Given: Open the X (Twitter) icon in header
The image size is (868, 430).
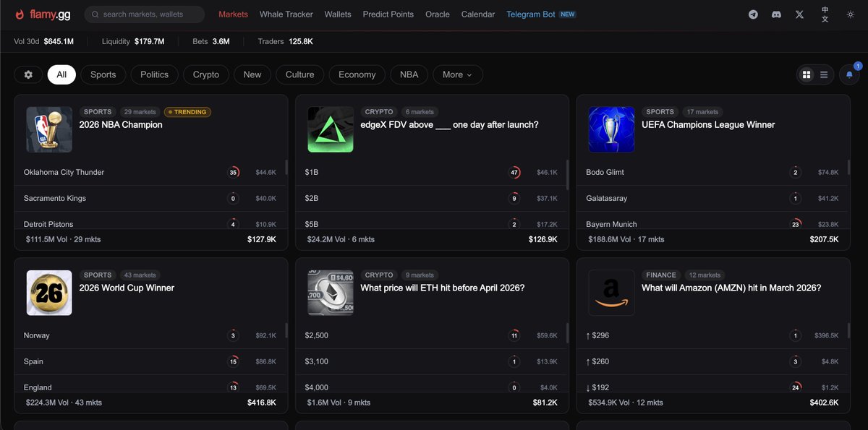Looking at the screenshot, I should pyautogui.click(x=799, y=14).
